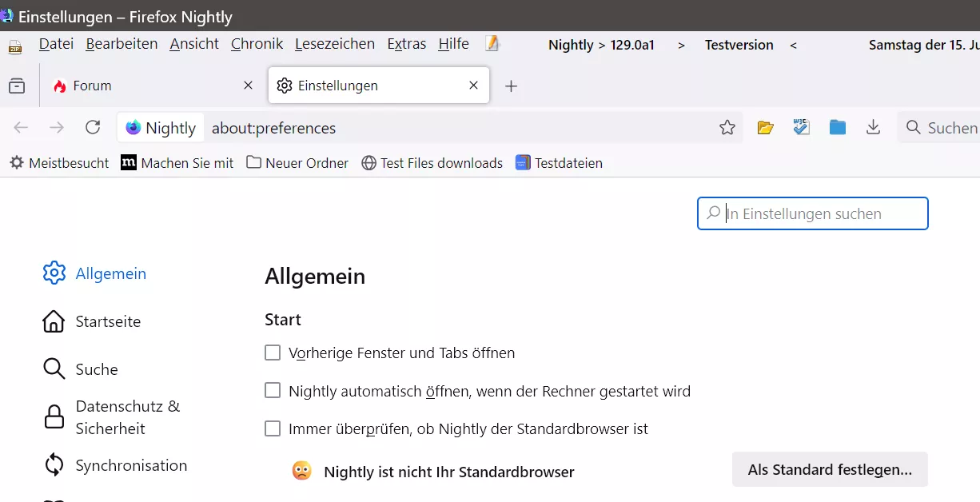Click the Nightly identity icon in address bar

tap(161, 128)
